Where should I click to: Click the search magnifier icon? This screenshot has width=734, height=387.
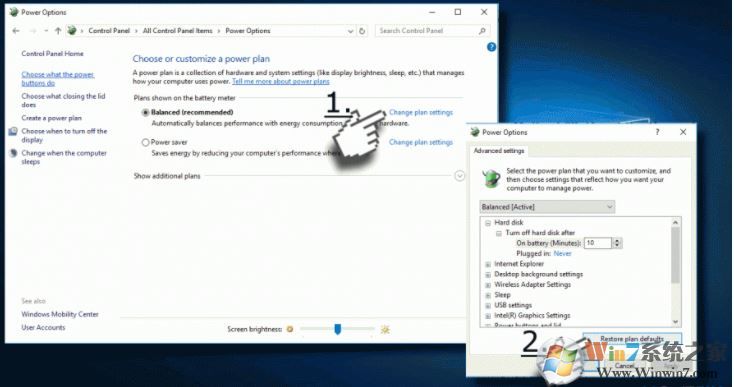(x=482, y=31)
